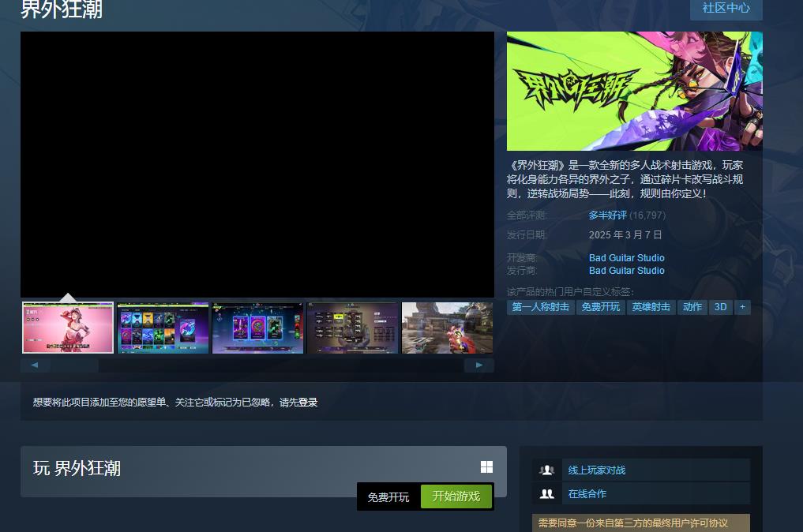Open the second card-collection screenshot thumbnail
This screenshot has height=532, width=803.
point(163,328)
